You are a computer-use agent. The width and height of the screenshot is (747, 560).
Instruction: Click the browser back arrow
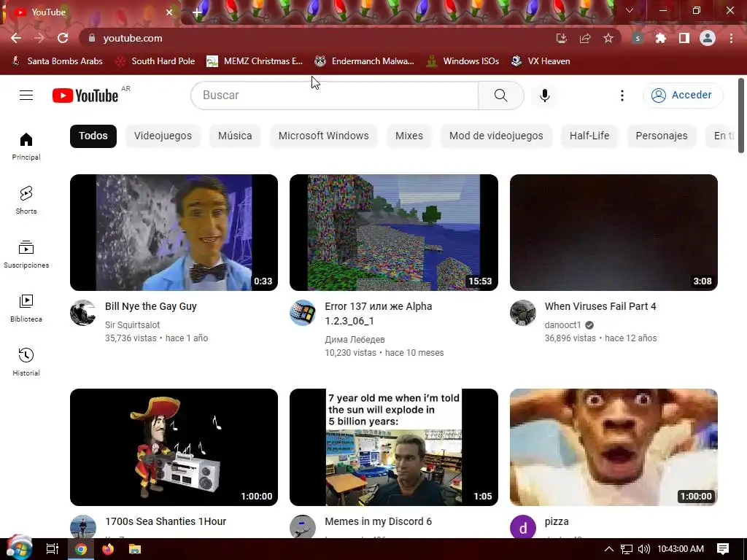pyautogui.click(x=16, y=38)
